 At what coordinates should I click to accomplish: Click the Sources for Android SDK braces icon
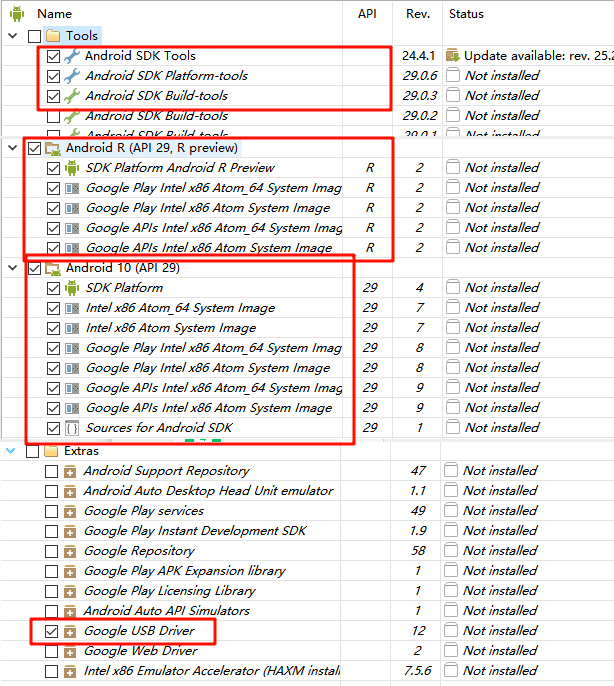click(x=72, y=428)
